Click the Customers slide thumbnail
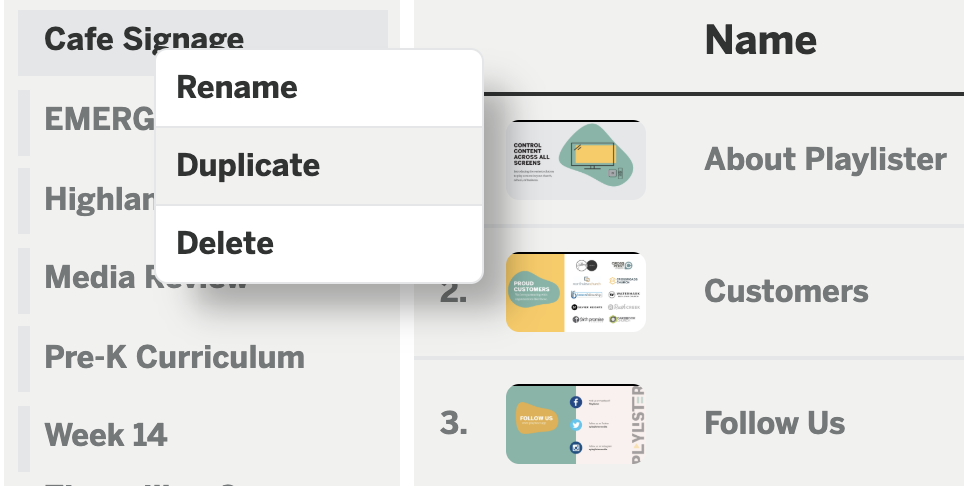The image size is (964, 486). [575, 292]
